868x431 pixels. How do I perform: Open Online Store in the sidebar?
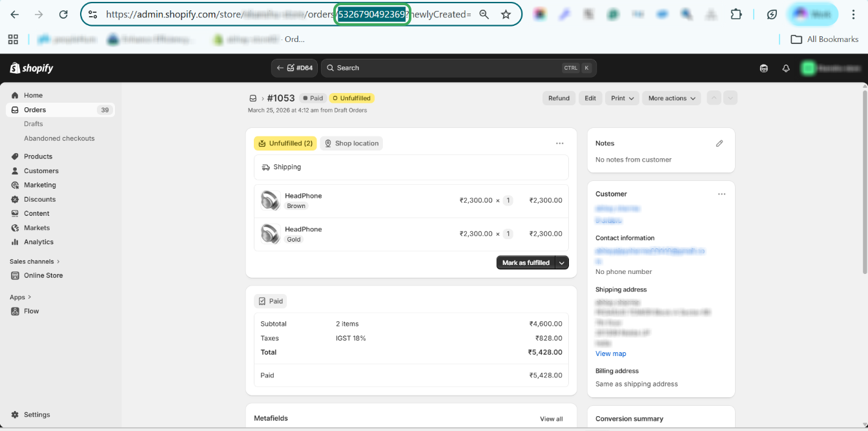43,275
